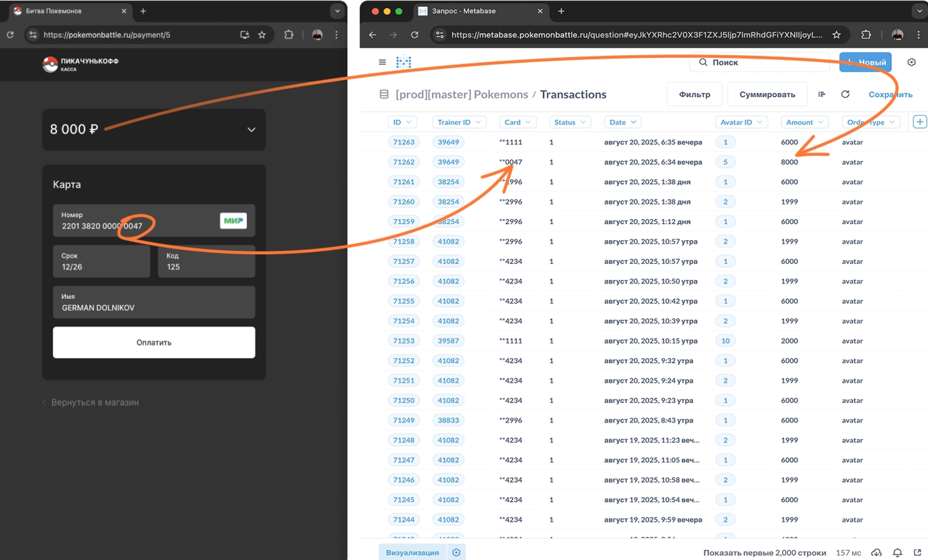Viewport: 928px width, 560px height.
Task: Bookmark the payment page with star
Action: pyautogui.click(x=262, y=35)
